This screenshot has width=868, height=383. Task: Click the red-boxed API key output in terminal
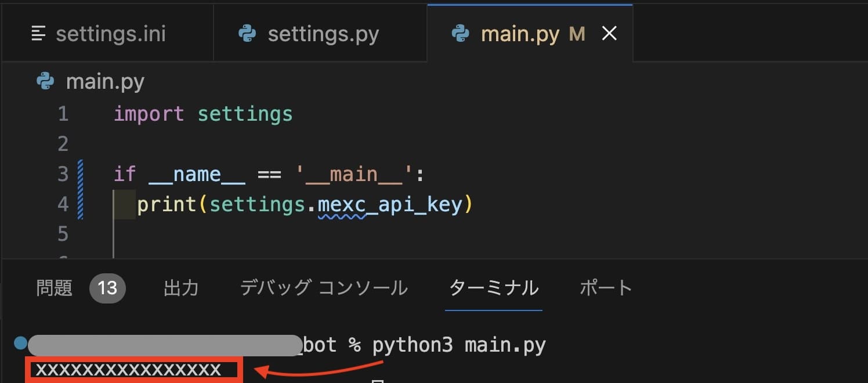133,368
